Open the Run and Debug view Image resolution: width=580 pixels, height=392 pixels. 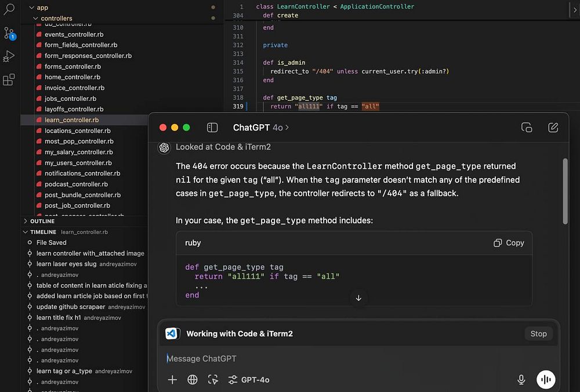(x=9, y=56)
